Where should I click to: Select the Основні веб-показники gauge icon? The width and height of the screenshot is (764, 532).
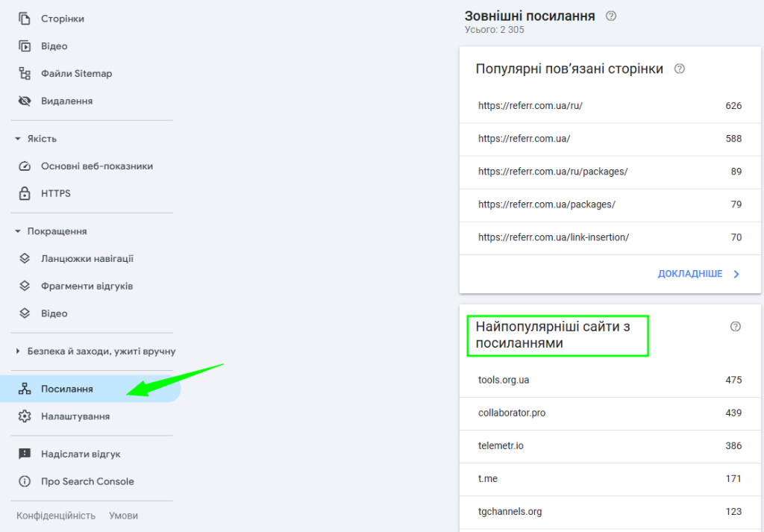25,166
